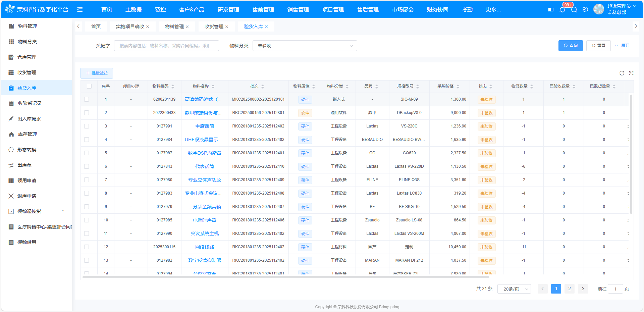Open the 物料分类 dropdown showing 未验收

click(305, 46)
